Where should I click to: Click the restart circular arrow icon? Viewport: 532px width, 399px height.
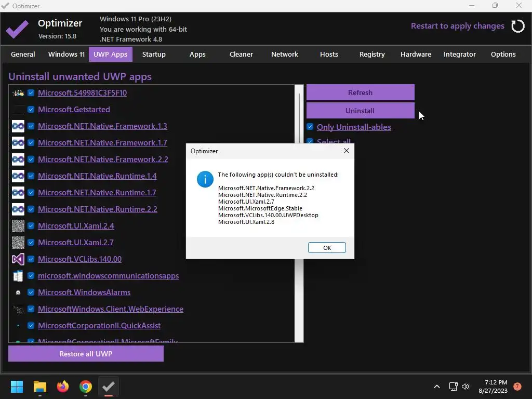(x=518, y=26)
